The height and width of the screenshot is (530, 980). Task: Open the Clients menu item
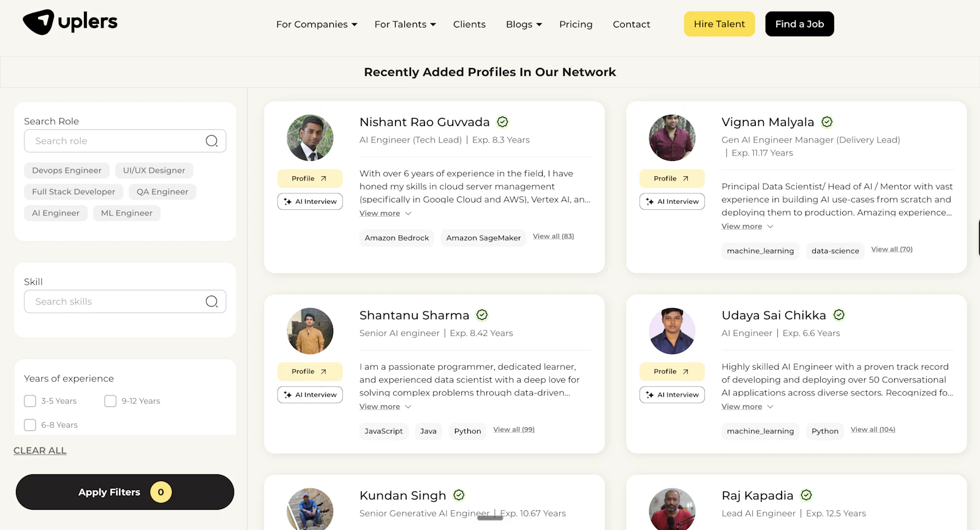(469, 24)
